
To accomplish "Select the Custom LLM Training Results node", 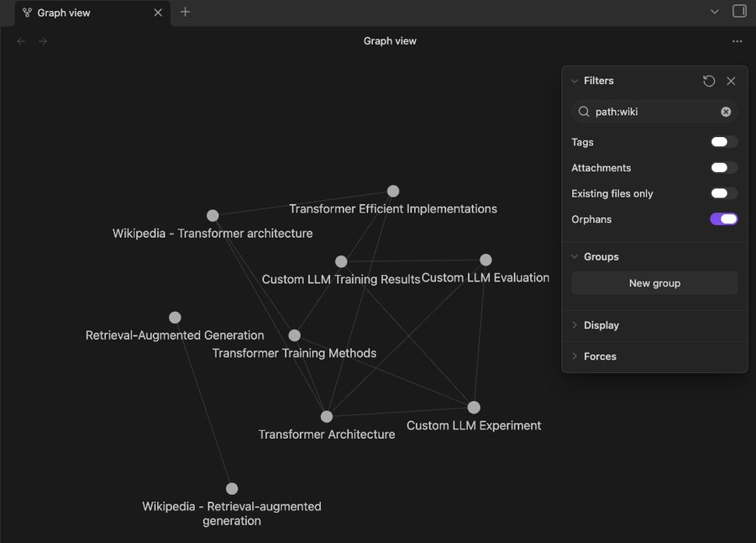I will tap(341, 261).
